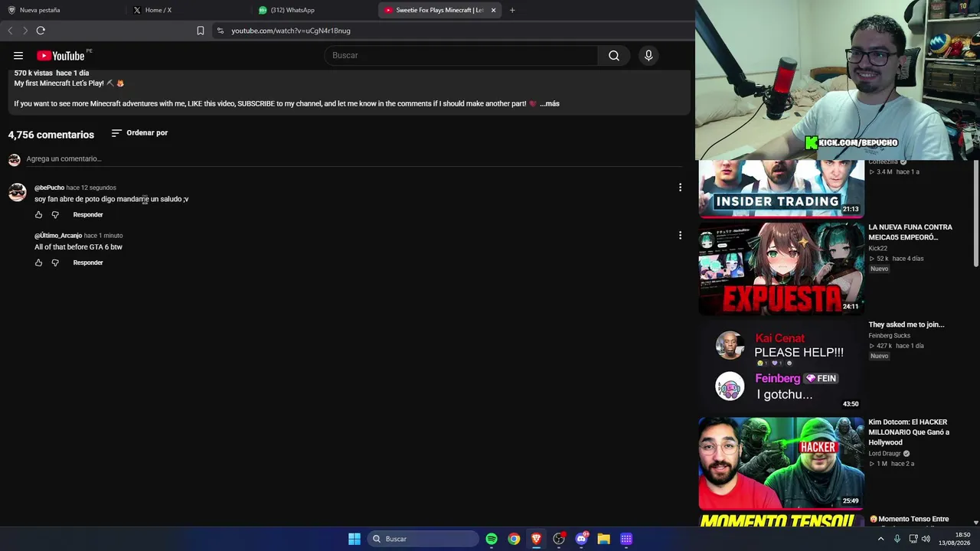Reload the page with the refresh icon
The image size is (980, 551).
(41, 31)
